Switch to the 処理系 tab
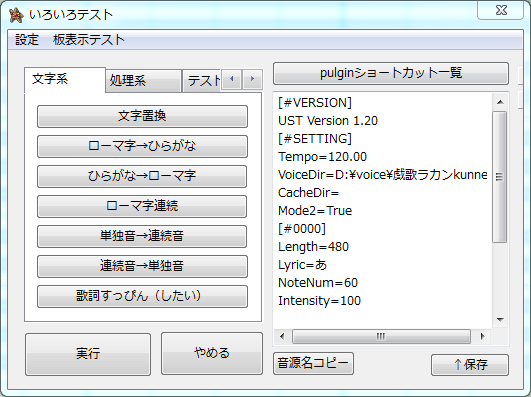The image size is (531, 397). tap(143, 81)
